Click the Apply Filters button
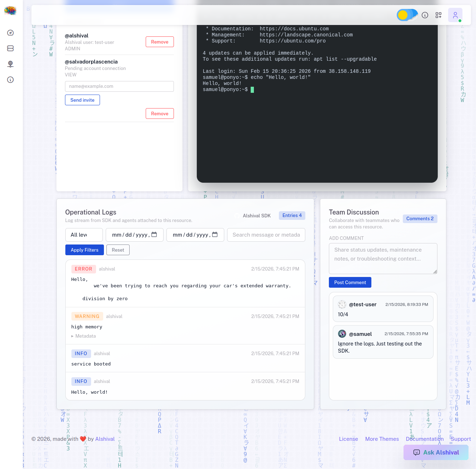The width and height of the screenshot is (476, 469). (84, 250)
